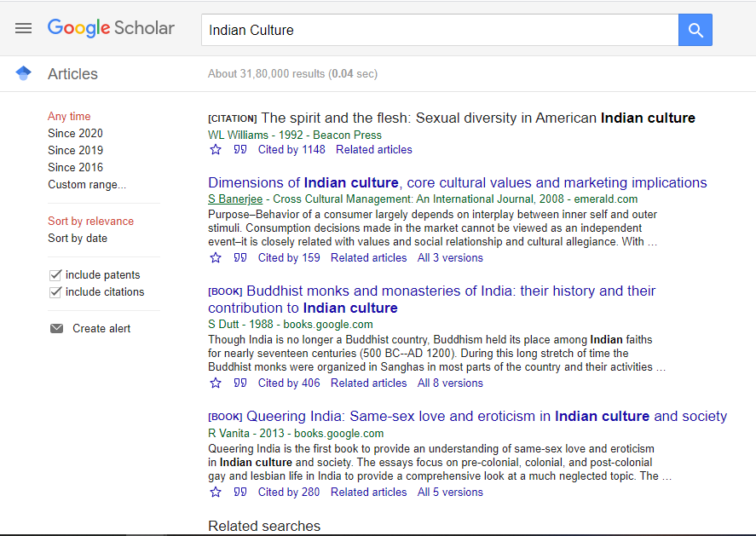Filter results to Any time

pyautogui.click(x=69, y=116)
